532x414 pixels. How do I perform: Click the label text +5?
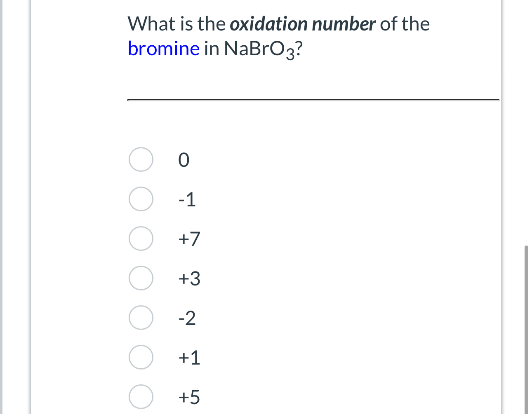(188, 397)
